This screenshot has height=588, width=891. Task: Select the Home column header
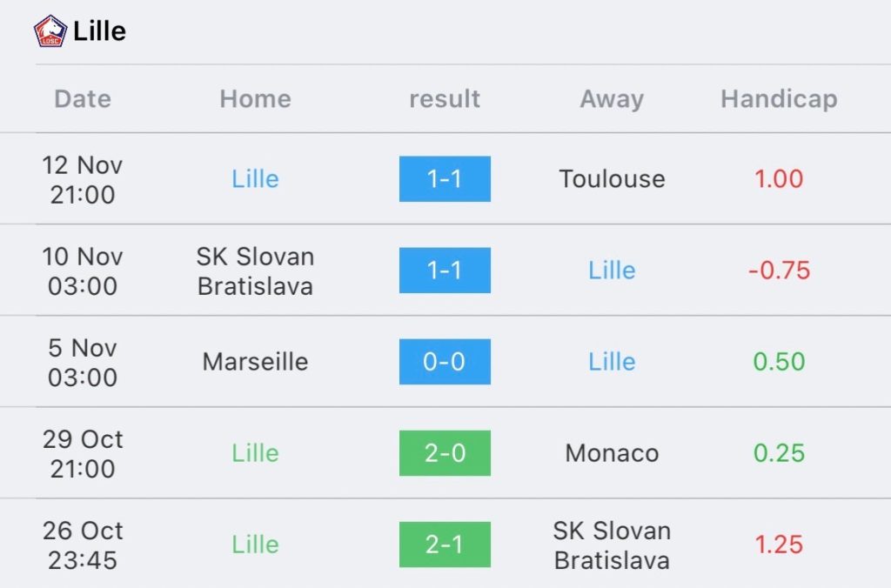(x=255, y=99)
